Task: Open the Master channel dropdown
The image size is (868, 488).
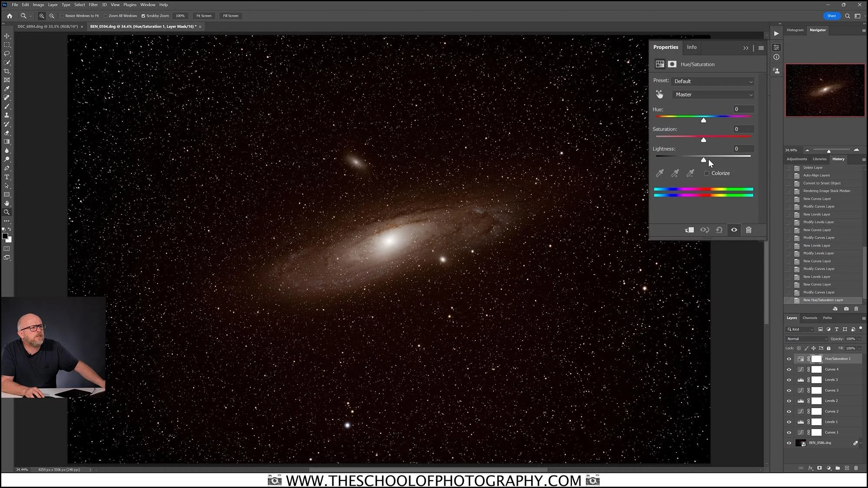Action: [x=713, y=95]
